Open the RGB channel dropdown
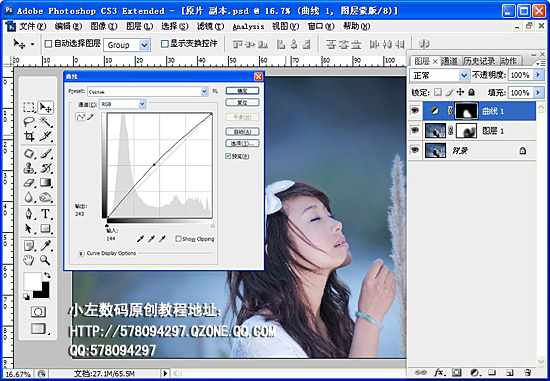 coord(142,104)
